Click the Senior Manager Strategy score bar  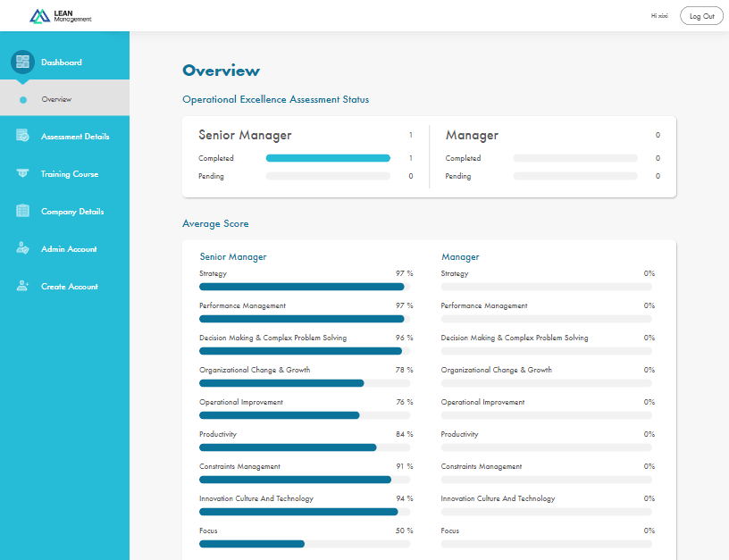(305, 287)
